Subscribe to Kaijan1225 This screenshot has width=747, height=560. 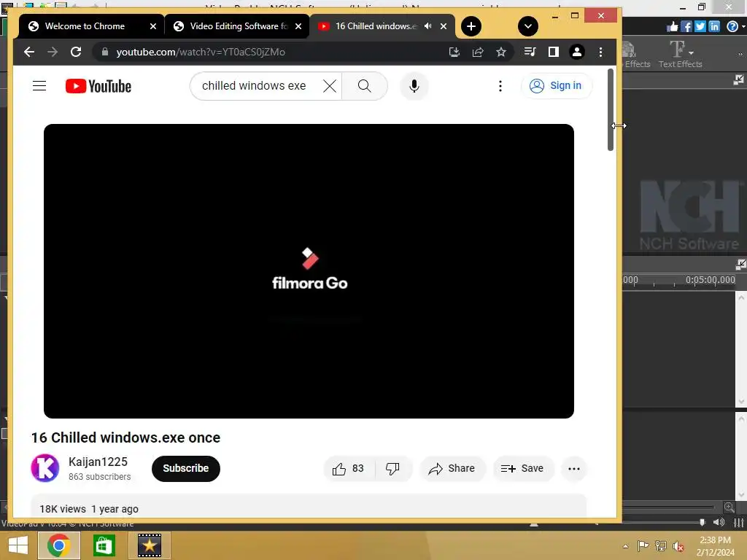[186, 469]
